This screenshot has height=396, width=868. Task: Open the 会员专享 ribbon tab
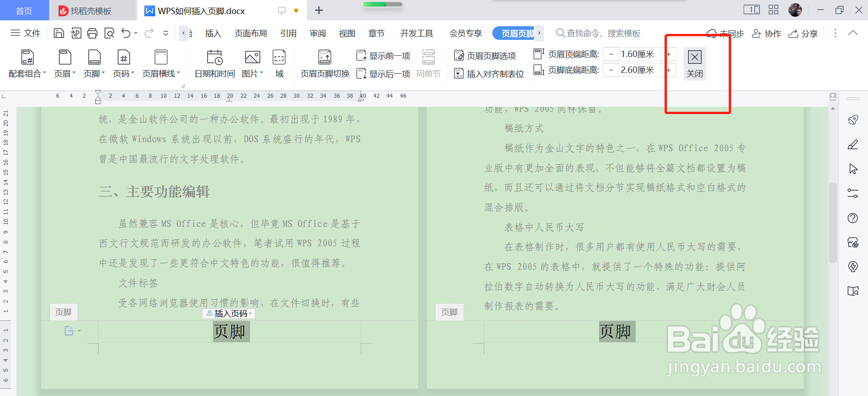pyautogui.click(x=465, y=33)
